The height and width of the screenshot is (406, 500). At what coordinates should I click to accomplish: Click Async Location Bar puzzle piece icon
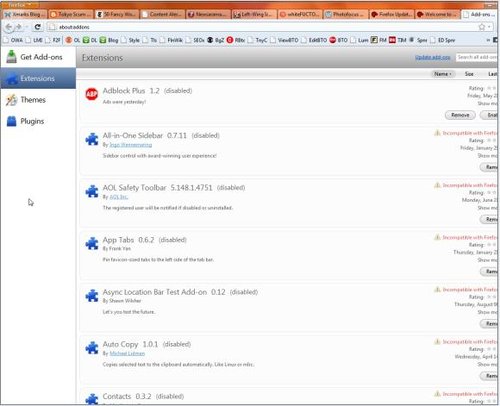[92, 296]
